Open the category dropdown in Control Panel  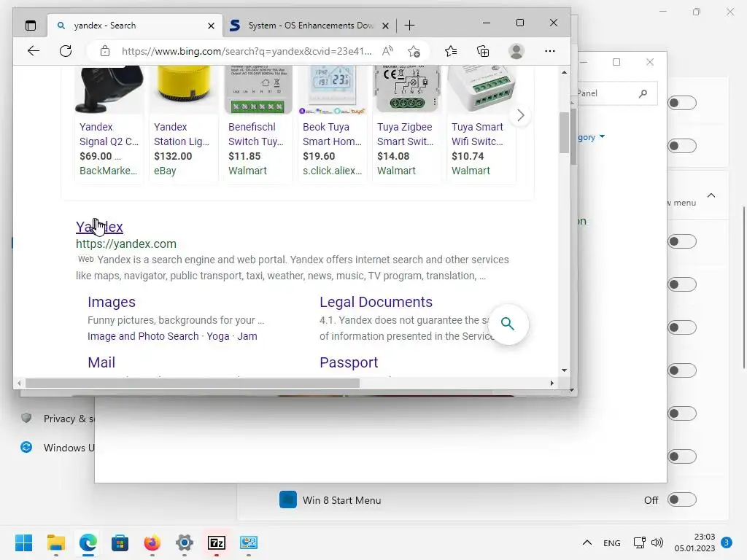coord(591,137)
